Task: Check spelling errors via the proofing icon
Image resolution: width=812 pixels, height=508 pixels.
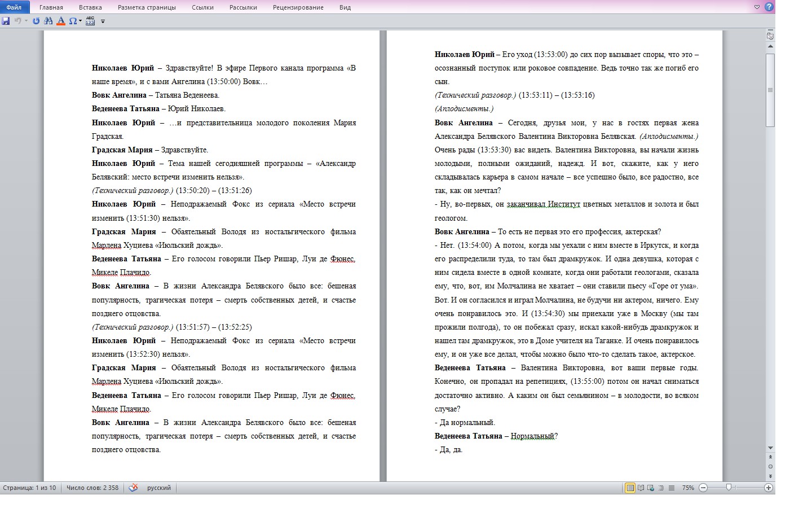Action: 133,488
